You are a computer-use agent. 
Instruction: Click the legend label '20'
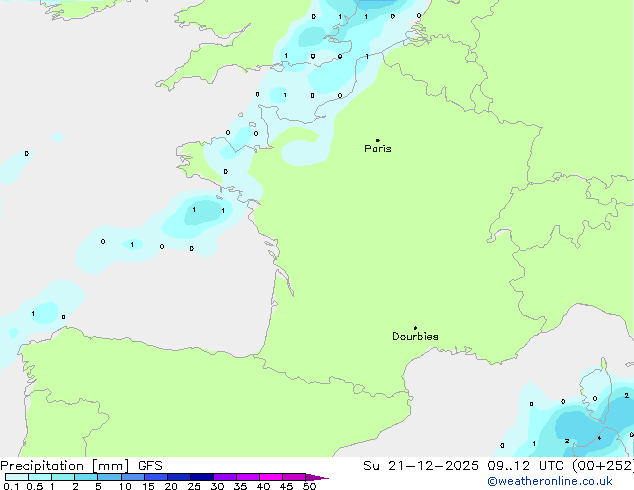(171, 486)
